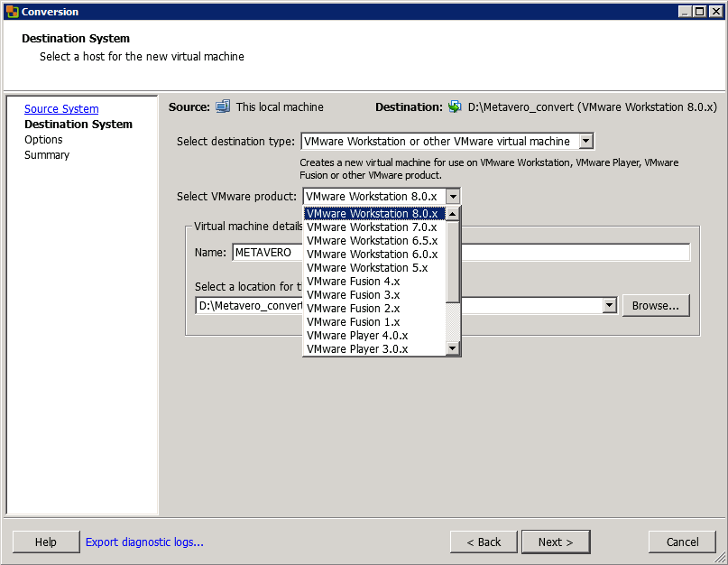Open the destination type dropdown
Image resolution: width=728 pixels, height=565 pixels.
pos(586,141)
